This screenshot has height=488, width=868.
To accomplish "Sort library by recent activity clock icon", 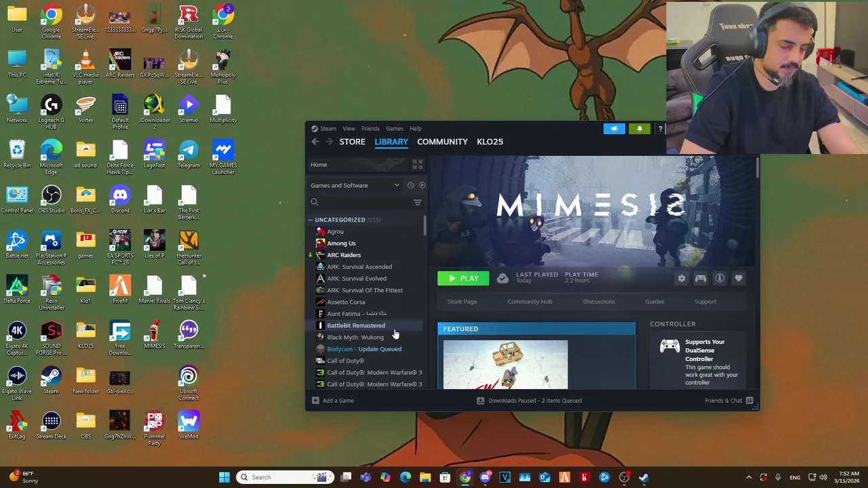I will [410, 185].
